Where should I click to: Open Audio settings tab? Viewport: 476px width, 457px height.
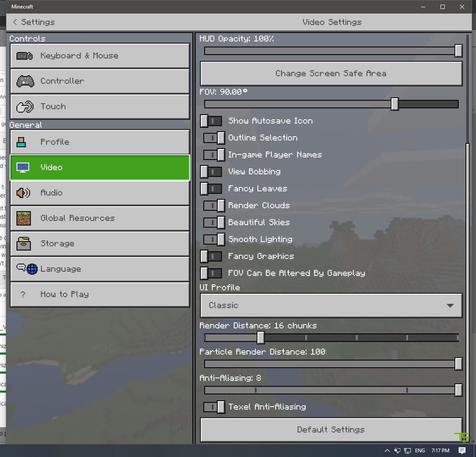coord(100,193)
